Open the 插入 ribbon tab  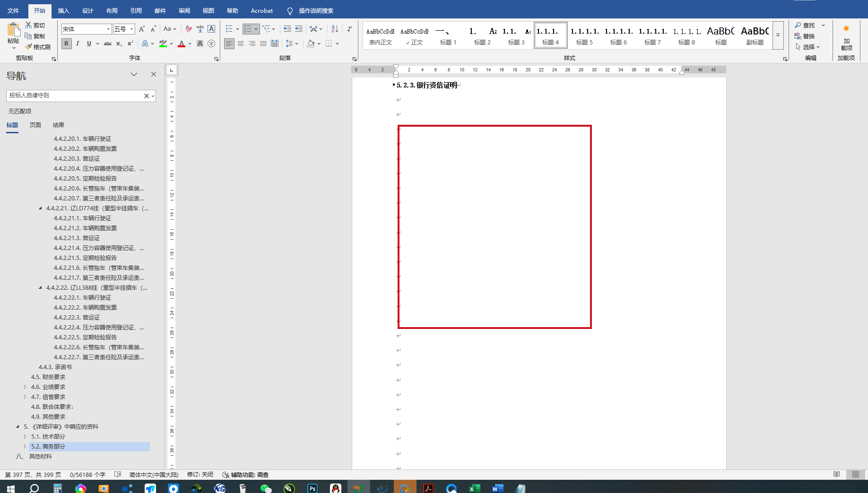click(x=63, y=10)
